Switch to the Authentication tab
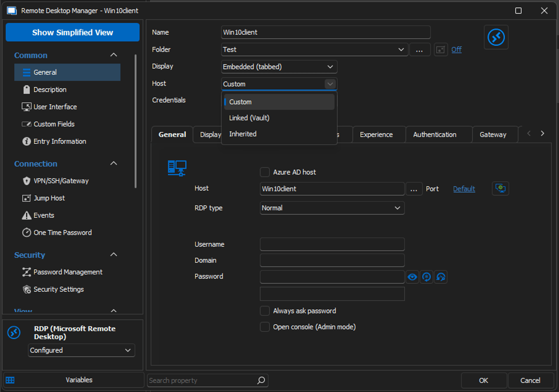This screenshot has width=559, height=392. coord(434,135)
